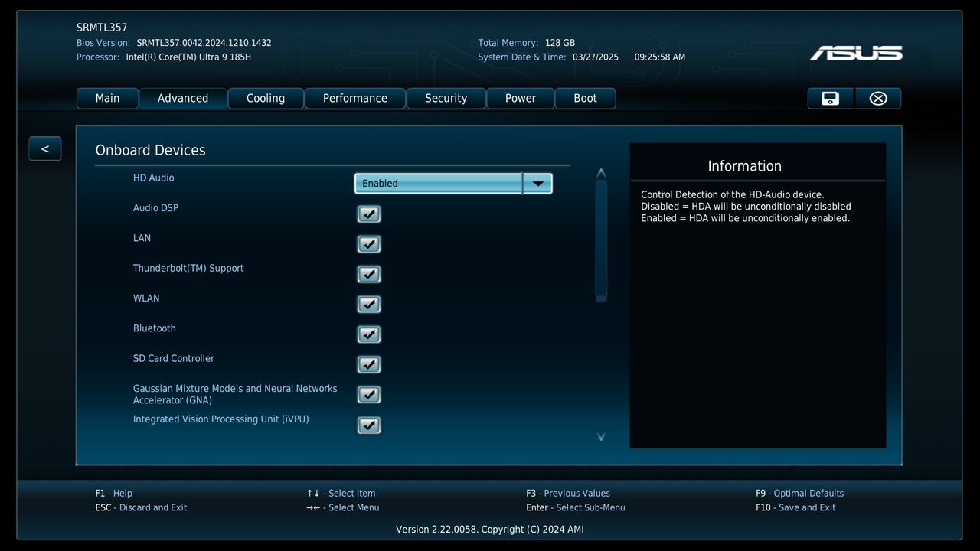Click the save (floppy disk) icon
980x551 pixels.
[x=830, y=99]
